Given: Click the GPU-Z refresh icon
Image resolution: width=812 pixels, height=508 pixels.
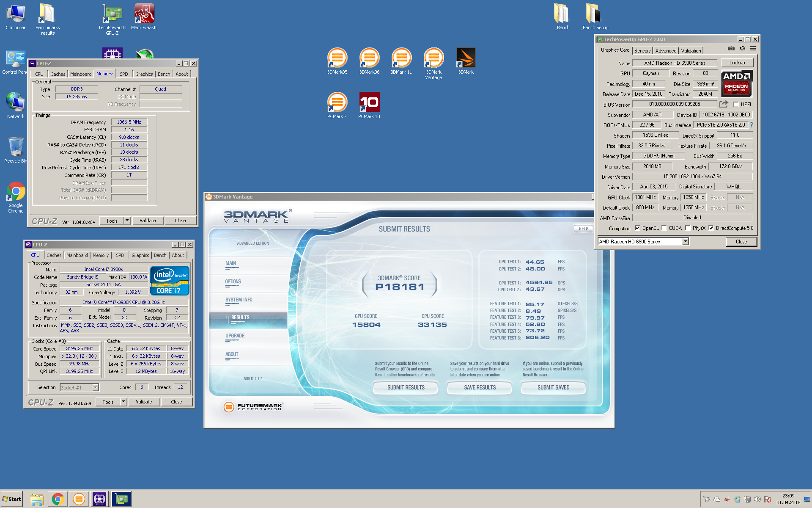Looking at the screenshot, I should pos(742,49).
